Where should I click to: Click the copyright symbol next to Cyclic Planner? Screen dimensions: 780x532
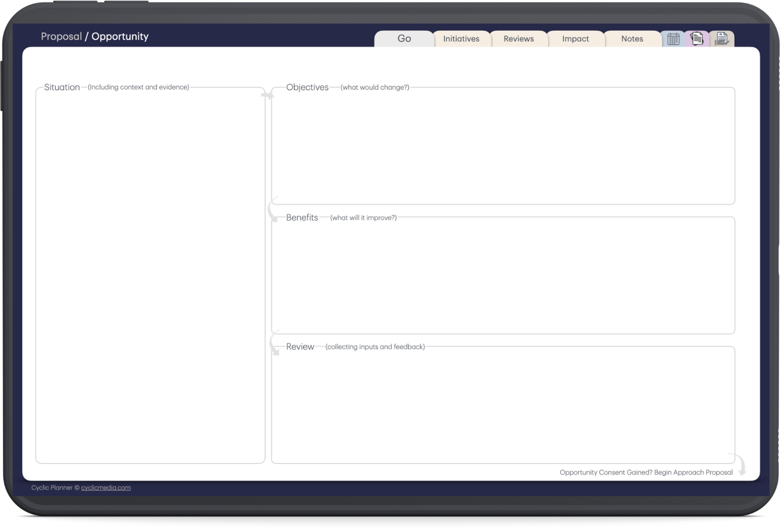76,487
